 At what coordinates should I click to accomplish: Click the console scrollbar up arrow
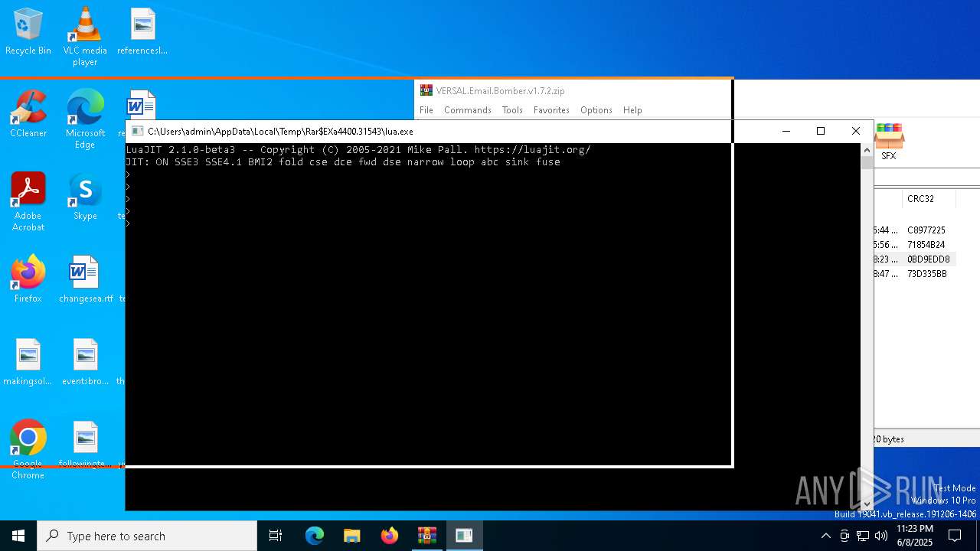pyautogui.click(x=867, y=149)
